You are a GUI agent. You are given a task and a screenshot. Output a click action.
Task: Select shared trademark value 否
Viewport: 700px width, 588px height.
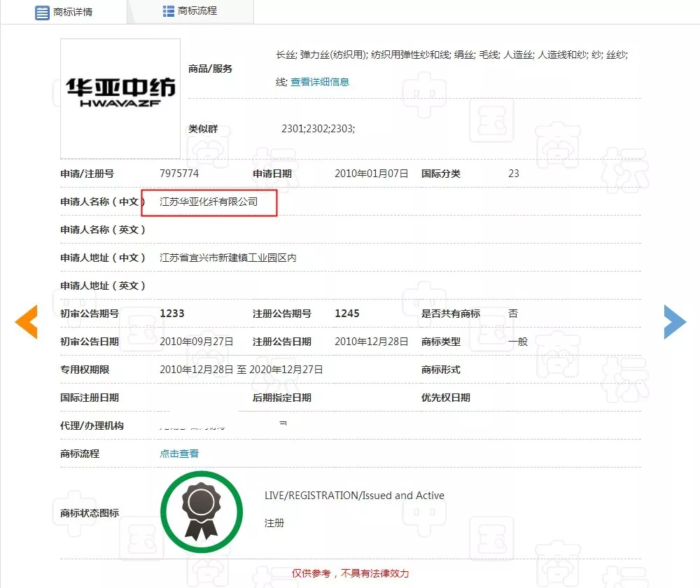[513, 314]
